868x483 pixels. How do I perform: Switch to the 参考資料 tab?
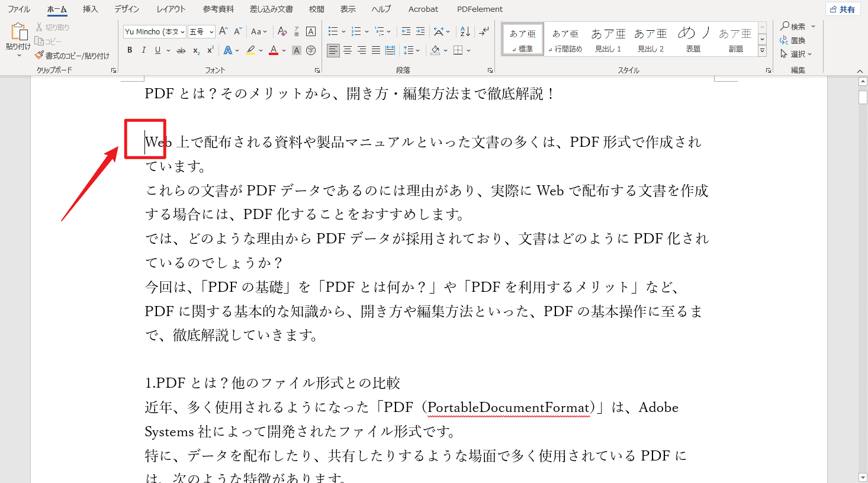tap(218, 9)
